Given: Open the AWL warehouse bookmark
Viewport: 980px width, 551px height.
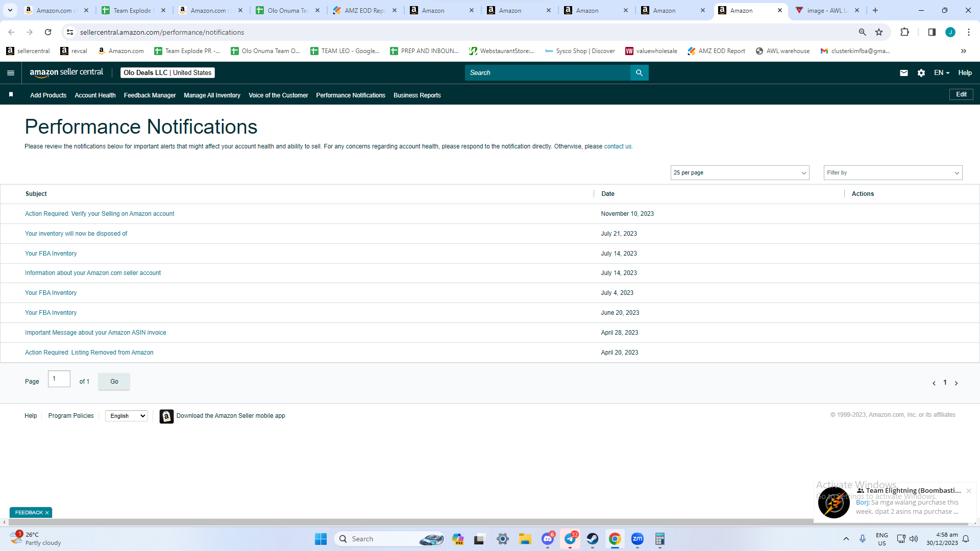Looking at the screenshot, I should tap(782, 51).
